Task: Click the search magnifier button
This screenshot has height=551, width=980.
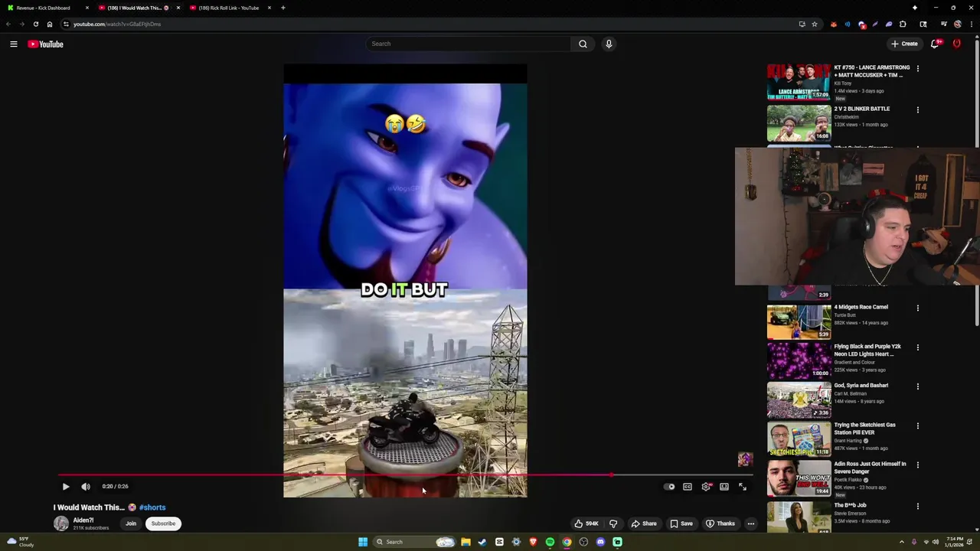Action: tap(583, 44)
